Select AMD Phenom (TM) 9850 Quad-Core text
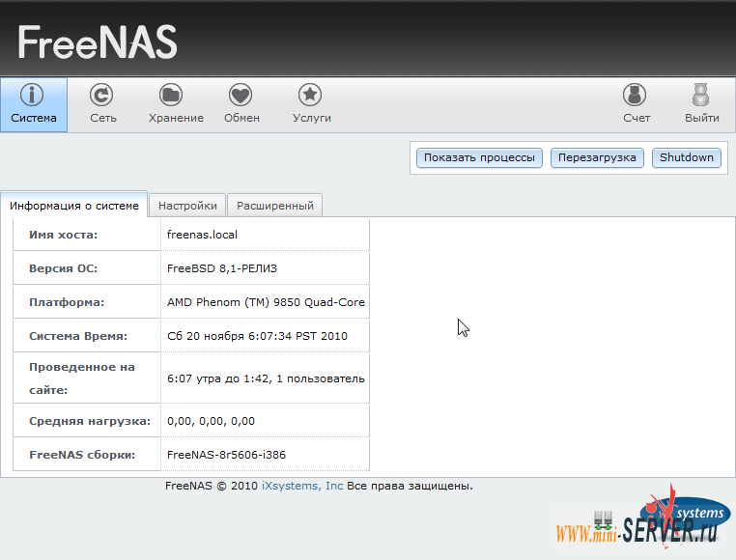Viewport: 736px width, 560px height. pos(266,302)
